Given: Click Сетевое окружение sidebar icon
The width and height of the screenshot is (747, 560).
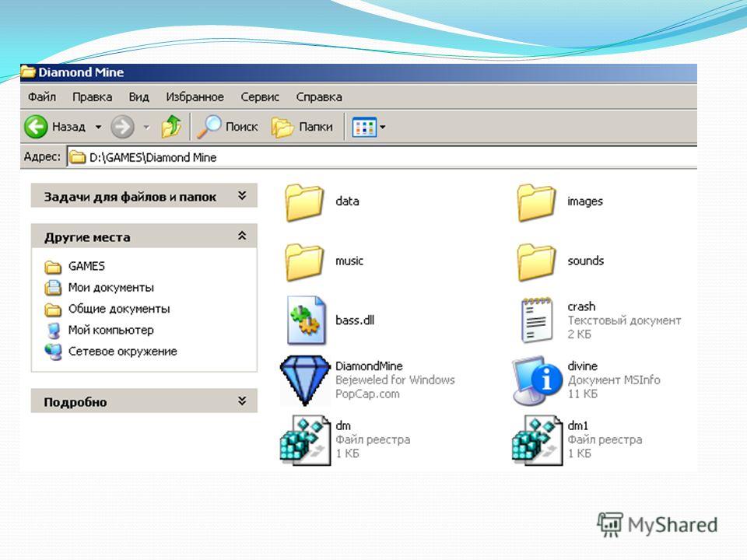Looking at the screenshot, I should (x=53, y=352).
